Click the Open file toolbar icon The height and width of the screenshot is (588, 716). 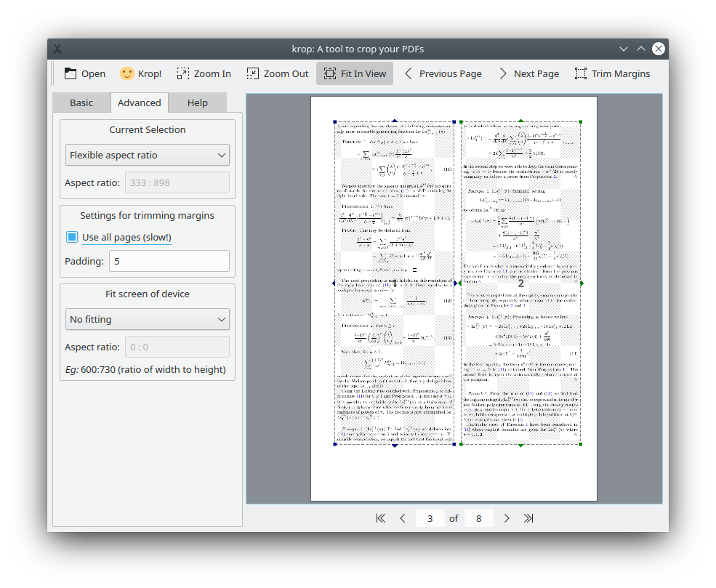point(84,73)
